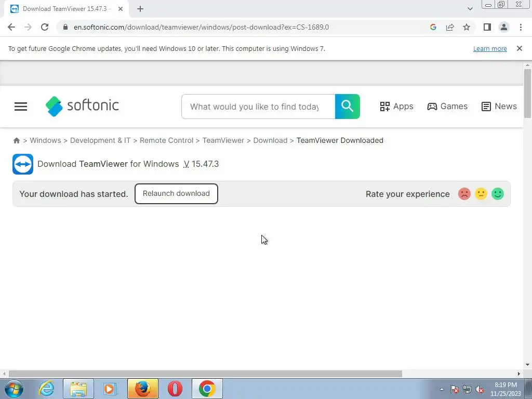Focus the Softonic search field
Viewport: 532px width, 399px height.
258,107
